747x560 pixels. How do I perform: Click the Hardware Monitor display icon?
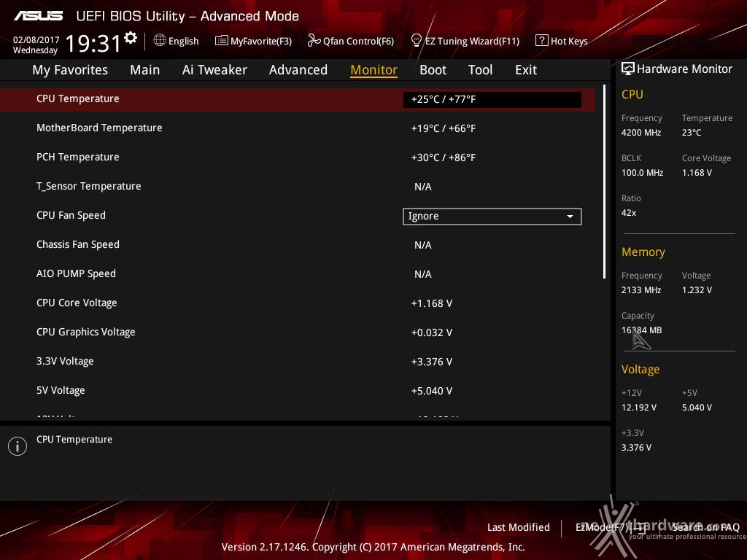click(x=627, y=69)
